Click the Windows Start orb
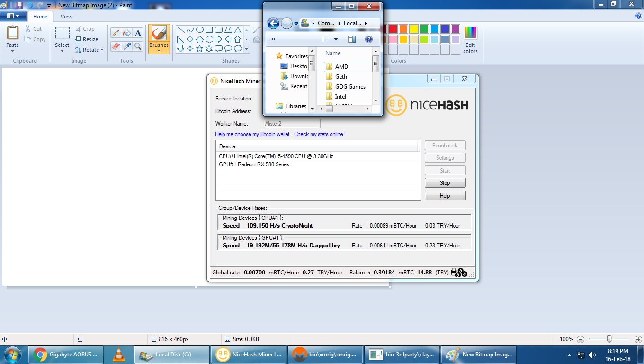The width and height of the screenshot is (644, 364). coord(13,355)
